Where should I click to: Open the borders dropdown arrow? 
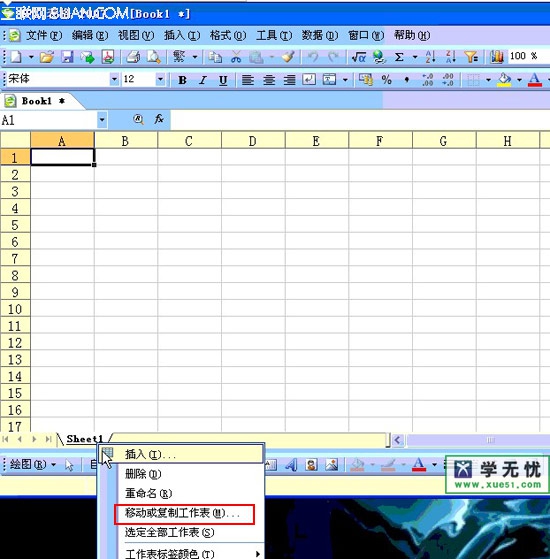(x=488, y=80)
